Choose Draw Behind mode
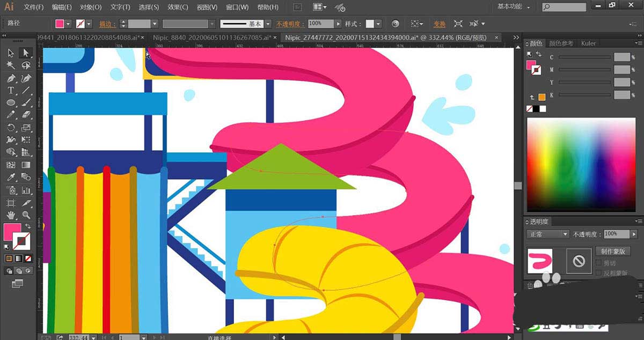 18,271
